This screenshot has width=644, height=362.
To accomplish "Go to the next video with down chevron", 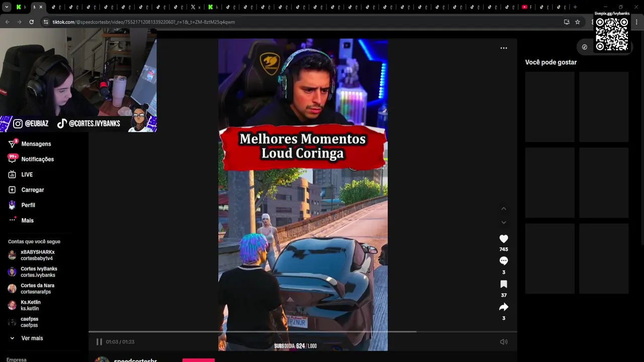I will pos(504,222).
